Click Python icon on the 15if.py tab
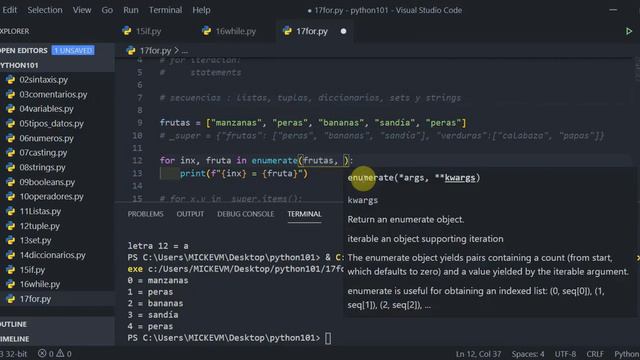Screen dimensions: 640x360 tap(127, 31)
